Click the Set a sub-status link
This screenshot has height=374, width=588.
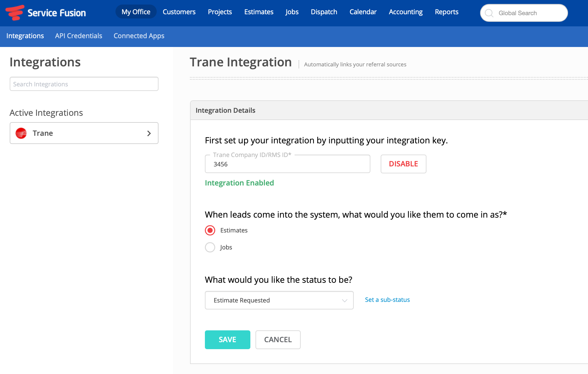point(387,299)
